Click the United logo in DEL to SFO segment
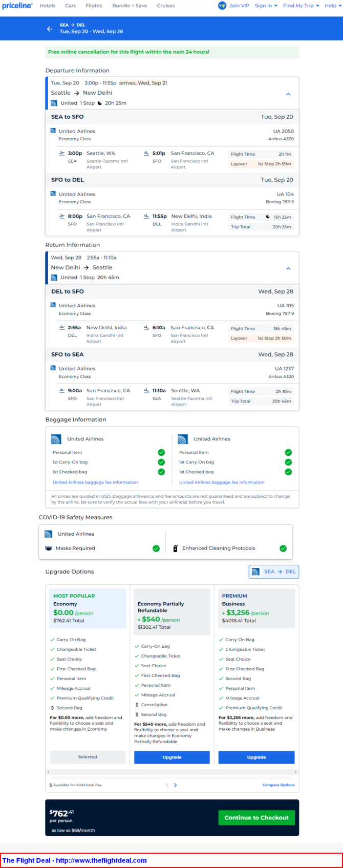The image size is (343, 868). (53, 305)
